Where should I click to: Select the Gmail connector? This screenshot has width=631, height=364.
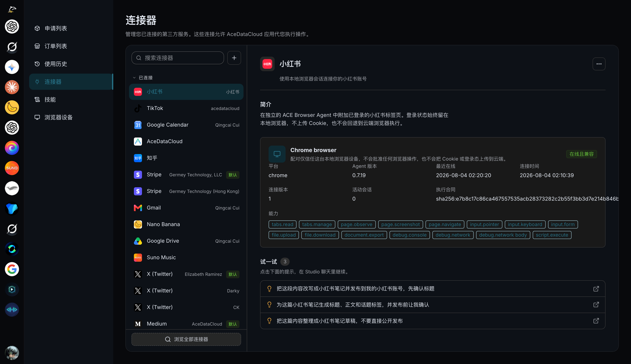click(186, 208)
